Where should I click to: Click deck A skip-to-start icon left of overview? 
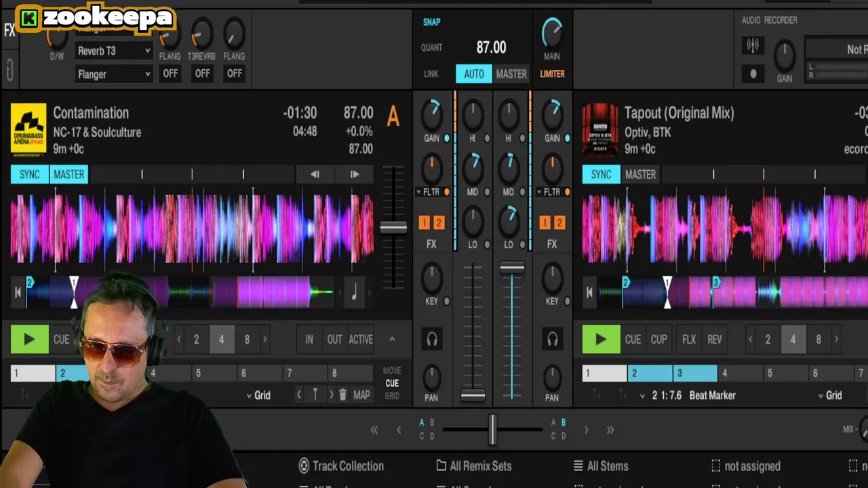click(x=18, y=293)
